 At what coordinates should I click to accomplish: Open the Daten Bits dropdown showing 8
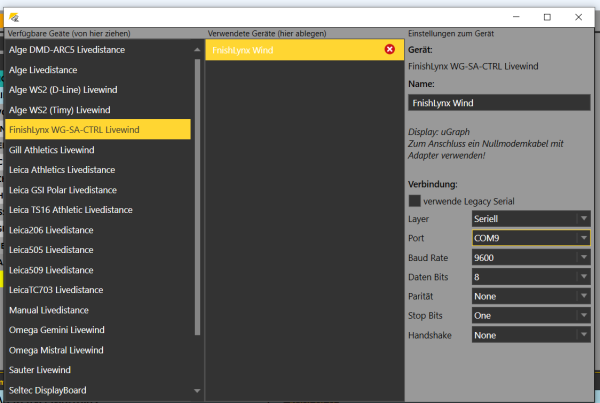pos(531,277)
